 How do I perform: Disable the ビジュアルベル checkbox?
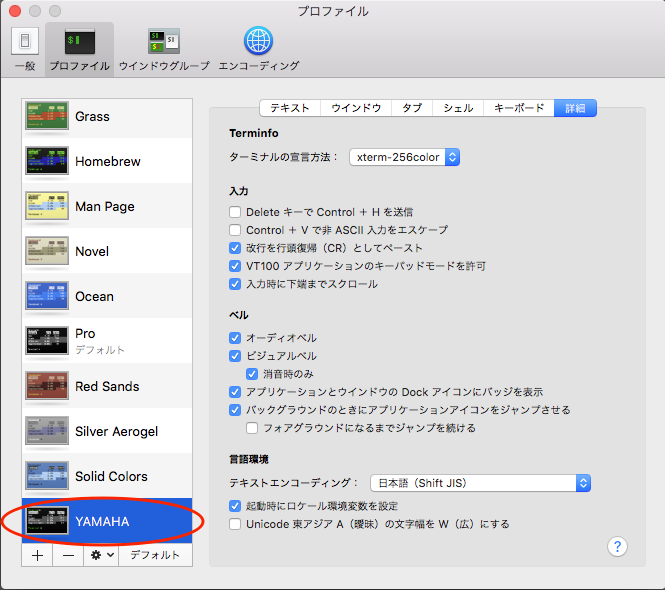point(235,356)
